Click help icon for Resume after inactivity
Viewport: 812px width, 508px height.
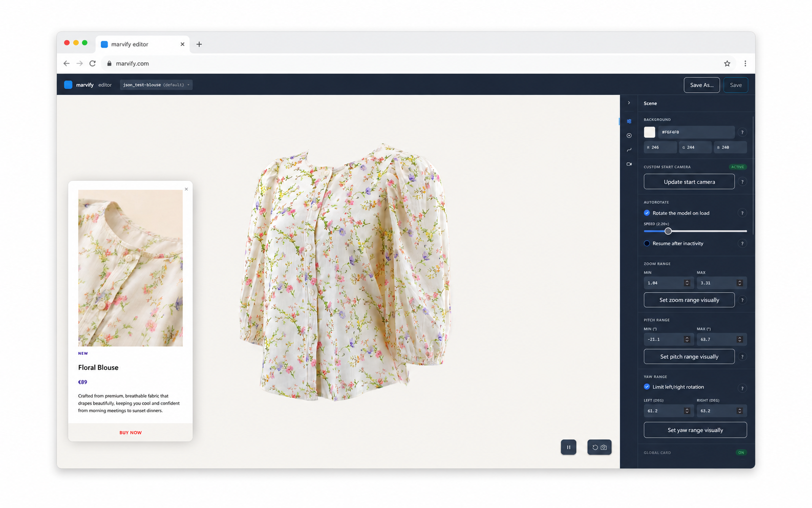(742, 244)
